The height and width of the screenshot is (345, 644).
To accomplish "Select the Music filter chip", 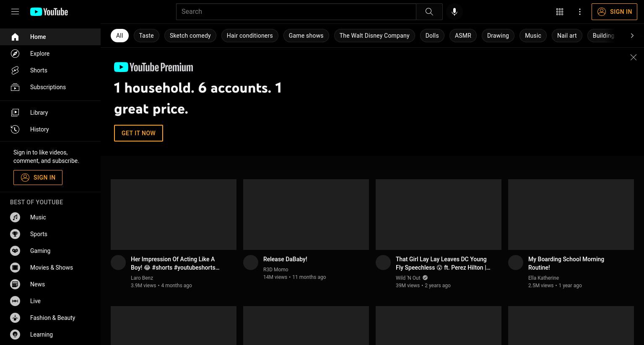I will [533, 36].
